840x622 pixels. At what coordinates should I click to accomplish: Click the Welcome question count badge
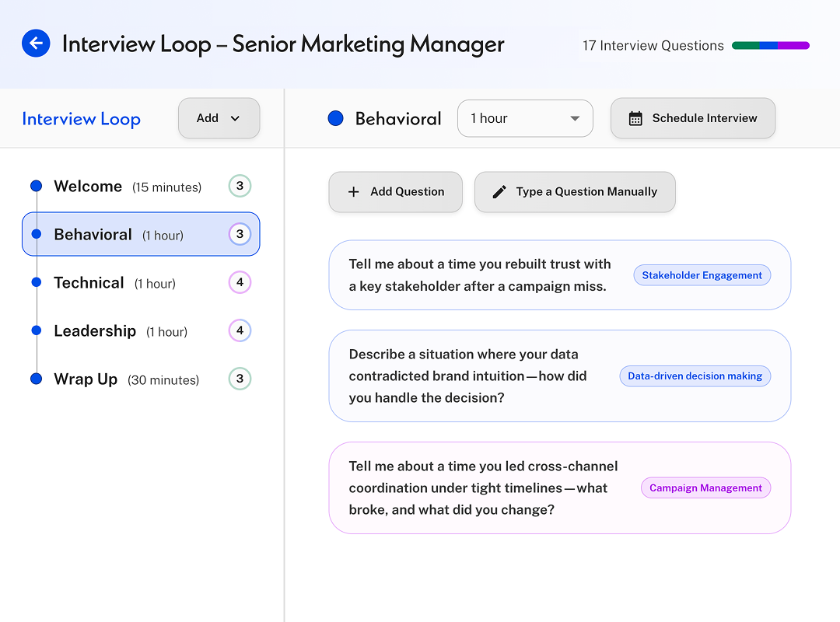click(240, 186)
